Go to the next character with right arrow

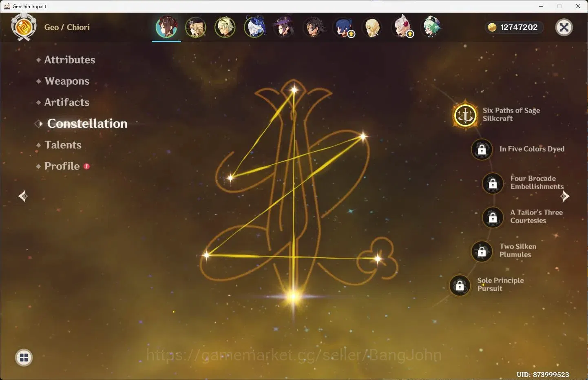(565, 196)
